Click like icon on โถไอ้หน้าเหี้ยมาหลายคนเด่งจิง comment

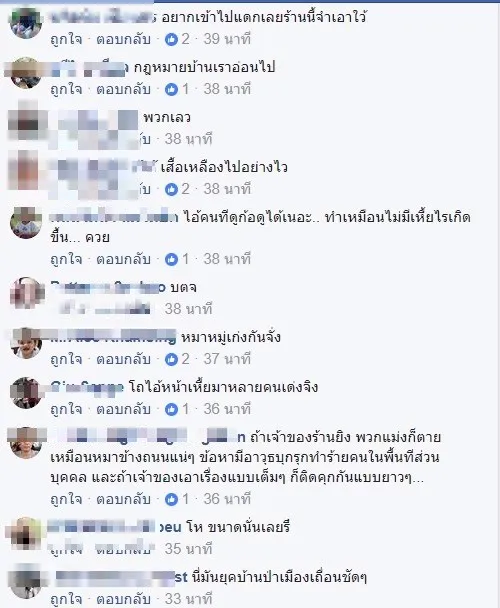tap(171, 409)
